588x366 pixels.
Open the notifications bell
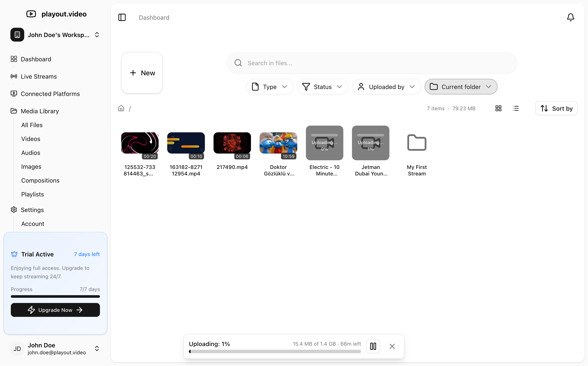pyautogui.click(x=570, y=17)
